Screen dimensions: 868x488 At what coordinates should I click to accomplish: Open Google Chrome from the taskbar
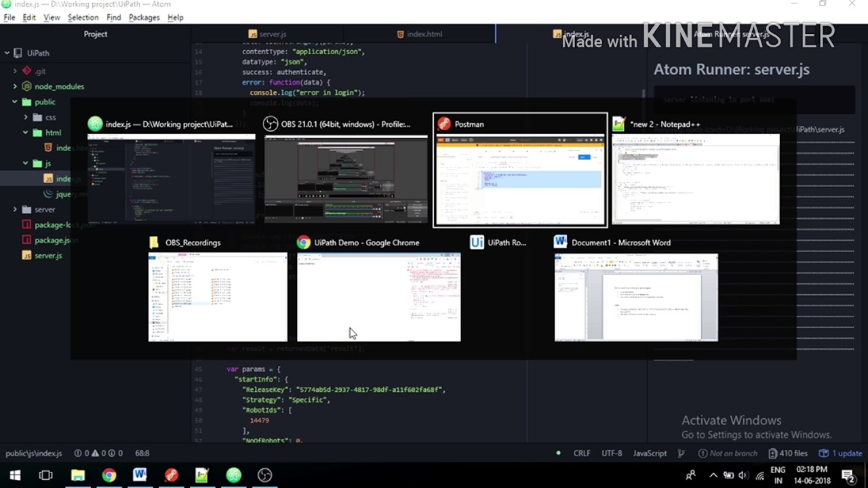(108, 475)
